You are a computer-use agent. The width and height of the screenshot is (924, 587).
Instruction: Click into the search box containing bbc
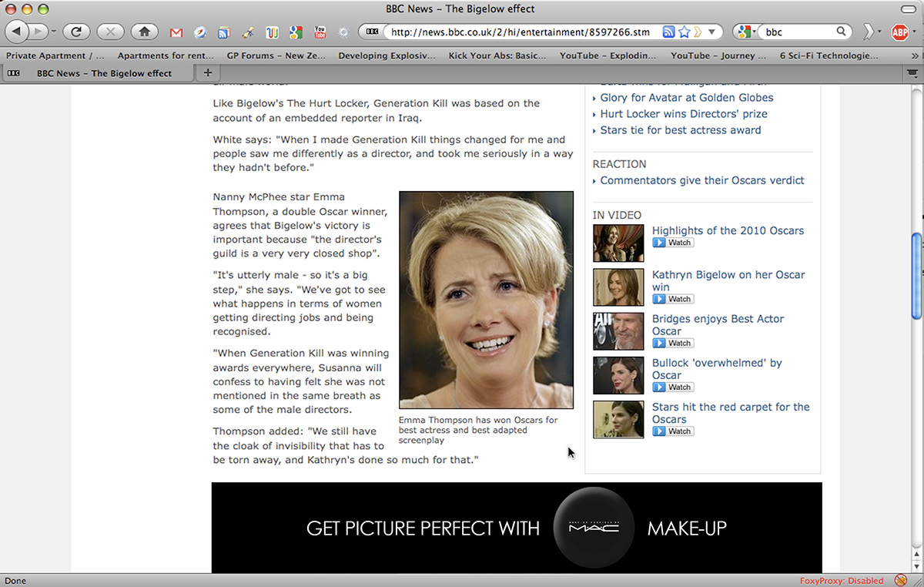click(x=798, y=32)
